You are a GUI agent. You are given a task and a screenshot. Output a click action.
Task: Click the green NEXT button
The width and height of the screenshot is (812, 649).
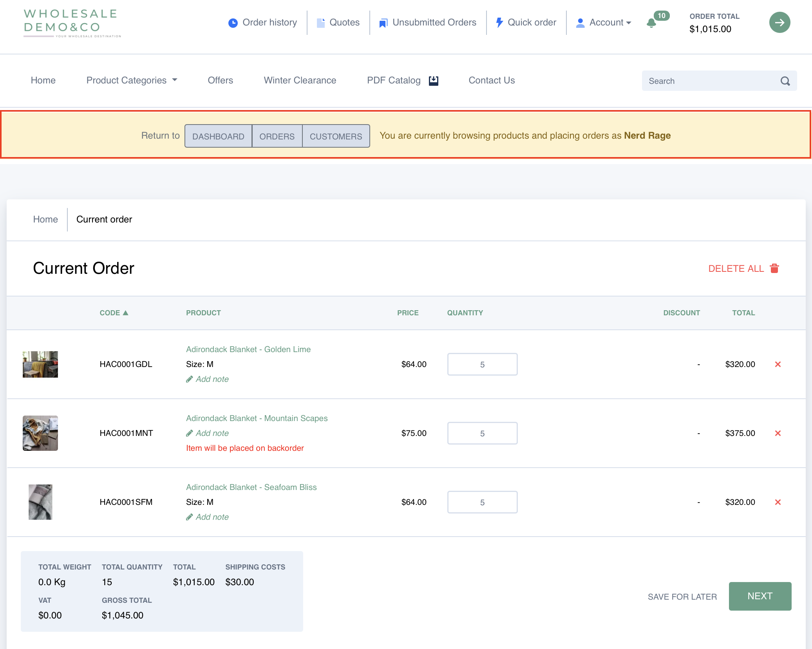pyautogui.click(x=760, y=596)
